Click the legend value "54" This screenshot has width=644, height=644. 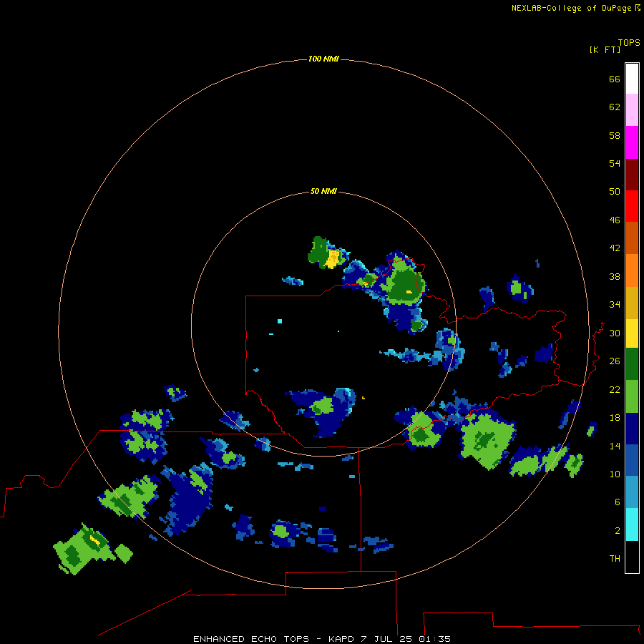pos(615,163)
